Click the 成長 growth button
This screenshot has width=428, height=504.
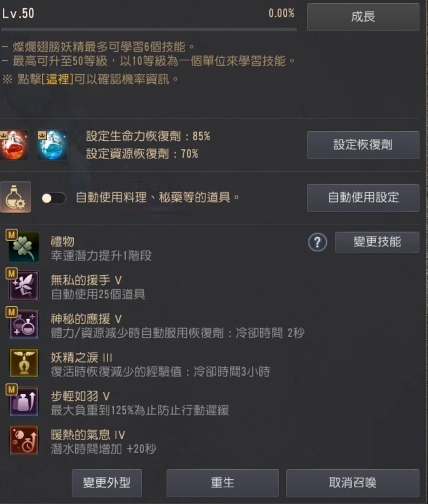pos(363,17)
